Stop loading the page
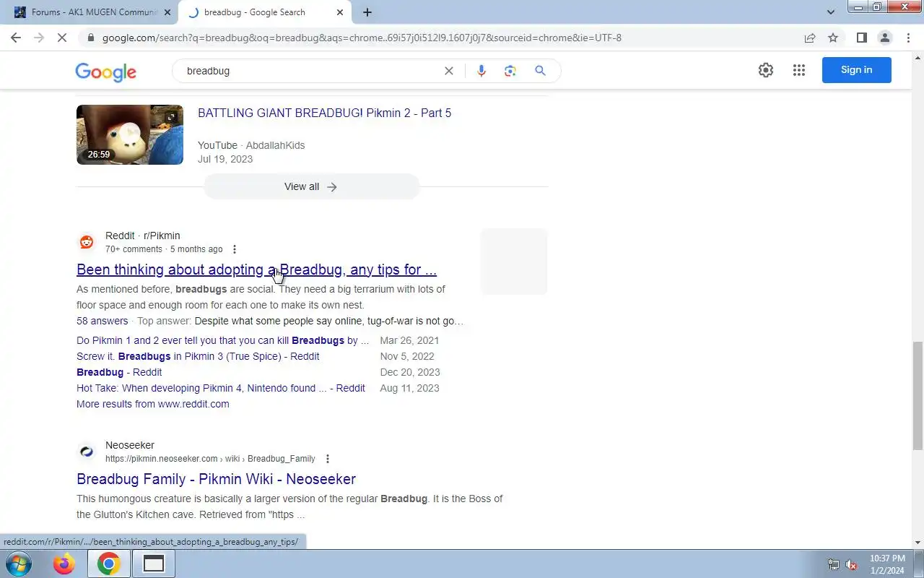Viewport: 924px width, 578px height. pos(62,38)
